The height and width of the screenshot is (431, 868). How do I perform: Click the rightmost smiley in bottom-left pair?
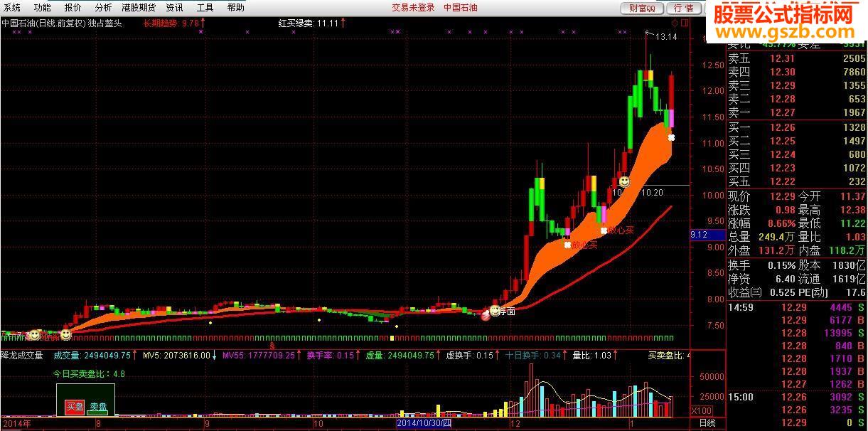coord(65,334)
